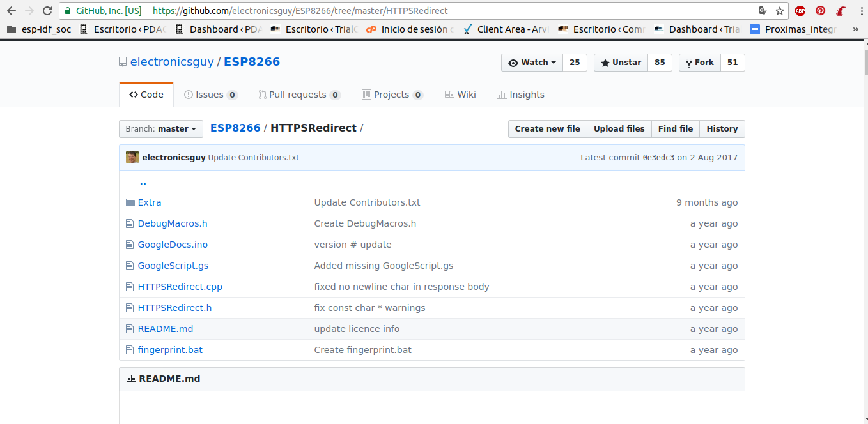Open the HTTPSRedirect.cpp file
Screen dimensions: 868x424
(x=180, y=287)
